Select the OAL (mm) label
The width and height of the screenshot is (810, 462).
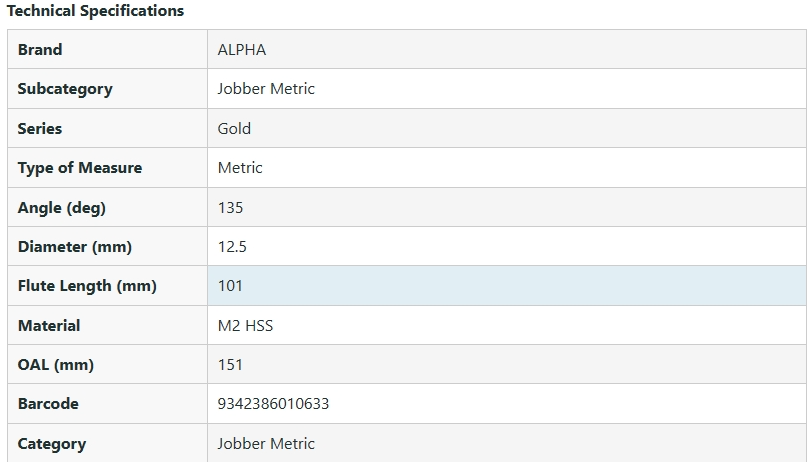pos(56,365)
